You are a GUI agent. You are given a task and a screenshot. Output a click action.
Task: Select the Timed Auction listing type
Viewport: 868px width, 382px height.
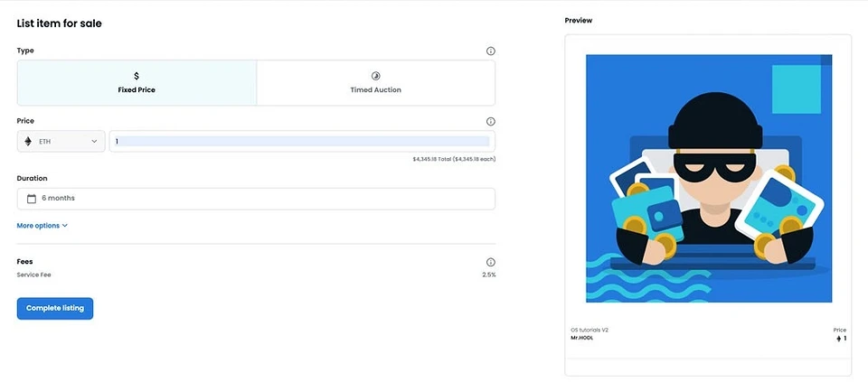(376, 83)
